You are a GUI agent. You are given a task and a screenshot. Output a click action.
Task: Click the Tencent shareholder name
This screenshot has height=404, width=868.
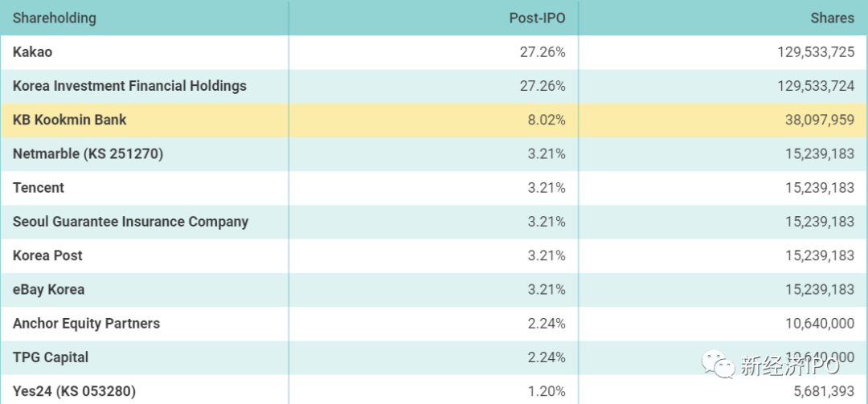point(39,187)
